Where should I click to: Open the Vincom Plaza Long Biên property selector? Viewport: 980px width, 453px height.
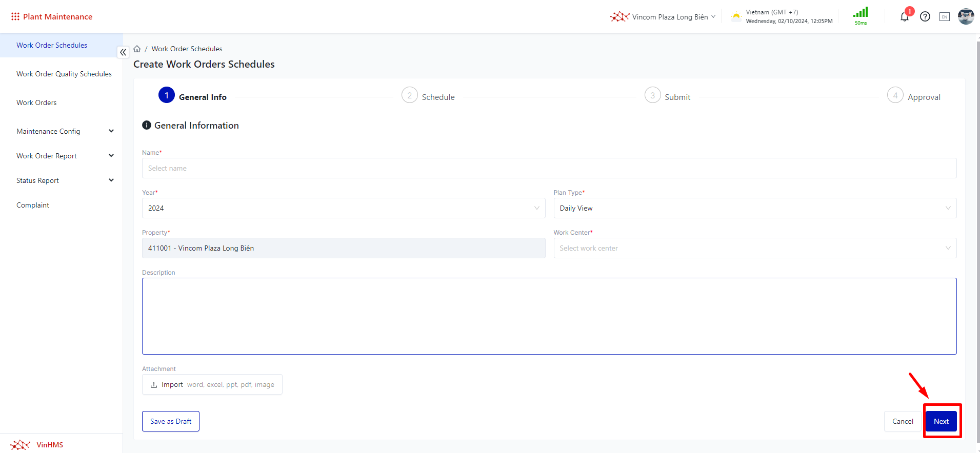(x=663, y=17)
